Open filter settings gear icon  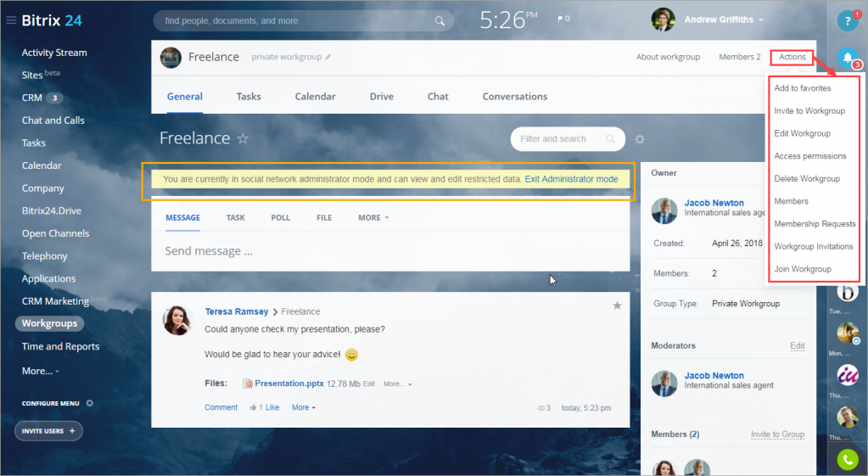point(640,139)
